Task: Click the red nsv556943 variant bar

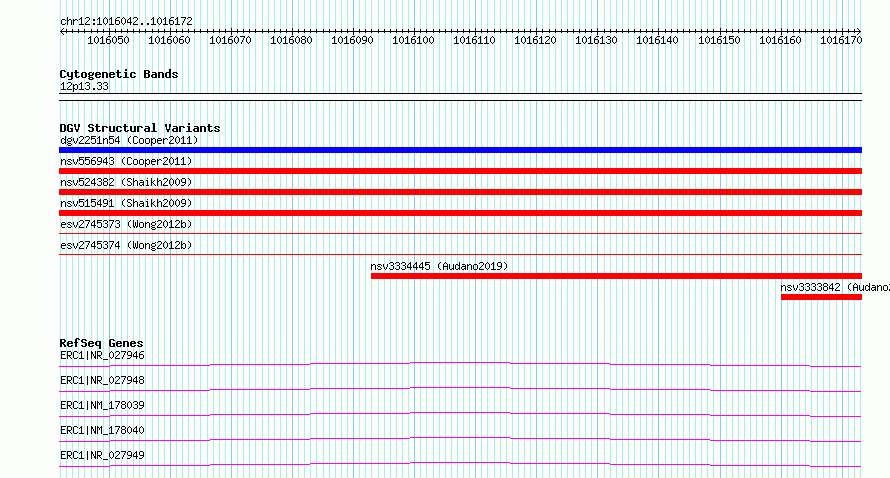Action: pos(460,171)
